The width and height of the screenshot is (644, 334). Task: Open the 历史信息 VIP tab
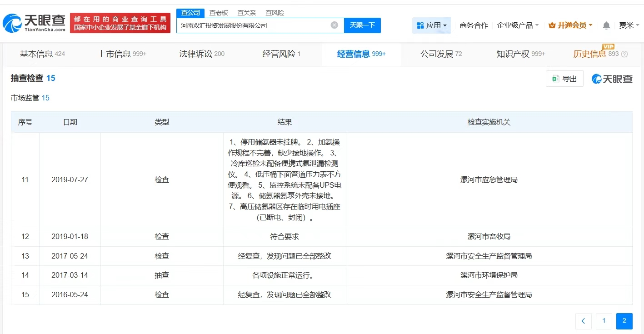point(596,54)
